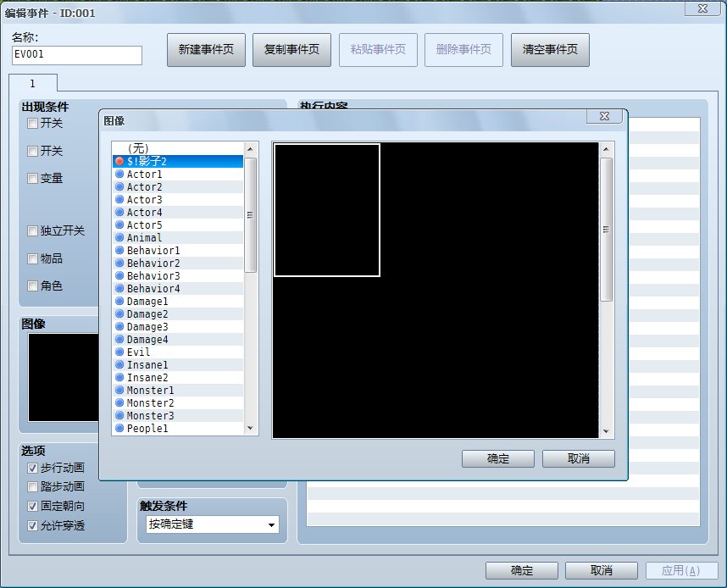Uncheck the 固定朝向 option
The height and width of the screenshot is (588, 727).
32,507
